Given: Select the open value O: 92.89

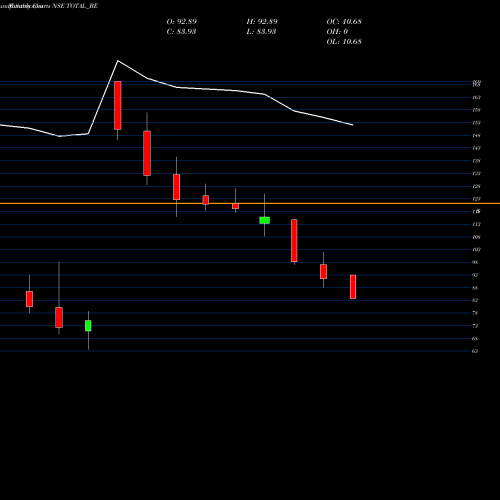Looking at the screenshot, I should tap(182, 22).
